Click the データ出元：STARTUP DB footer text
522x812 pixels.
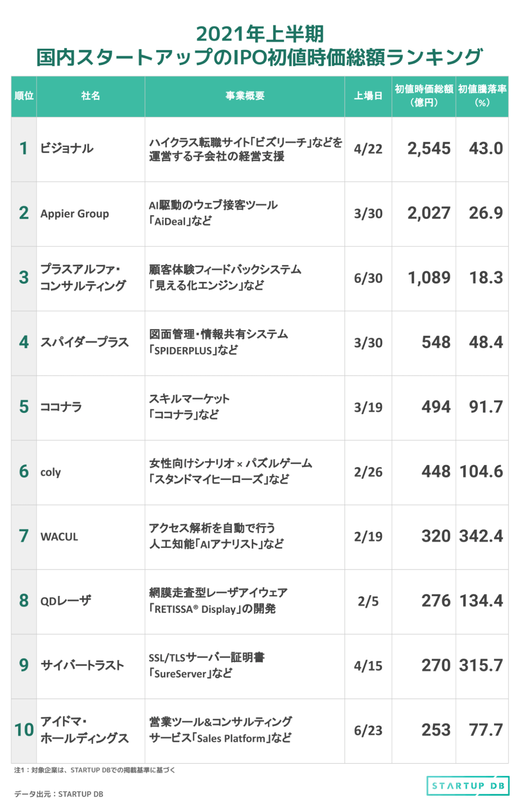(x=59, y=794)
